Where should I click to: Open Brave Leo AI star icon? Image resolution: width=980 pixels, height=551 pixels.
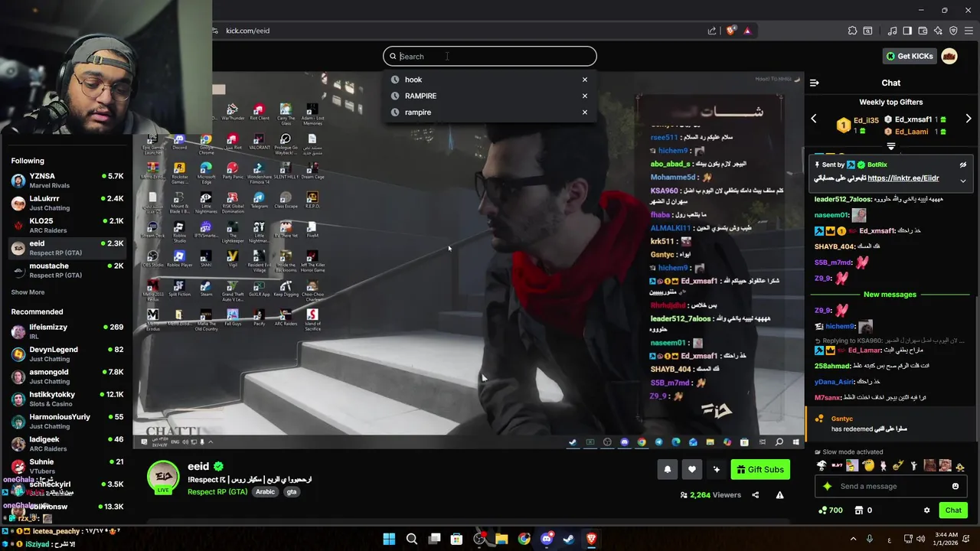click(938, 31)
